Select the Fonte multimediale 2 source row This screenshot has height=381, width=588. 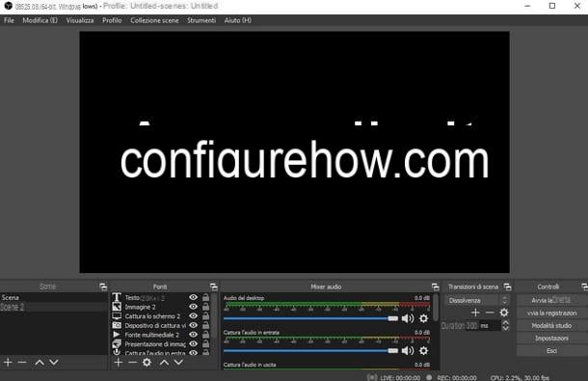coord(161,335)
